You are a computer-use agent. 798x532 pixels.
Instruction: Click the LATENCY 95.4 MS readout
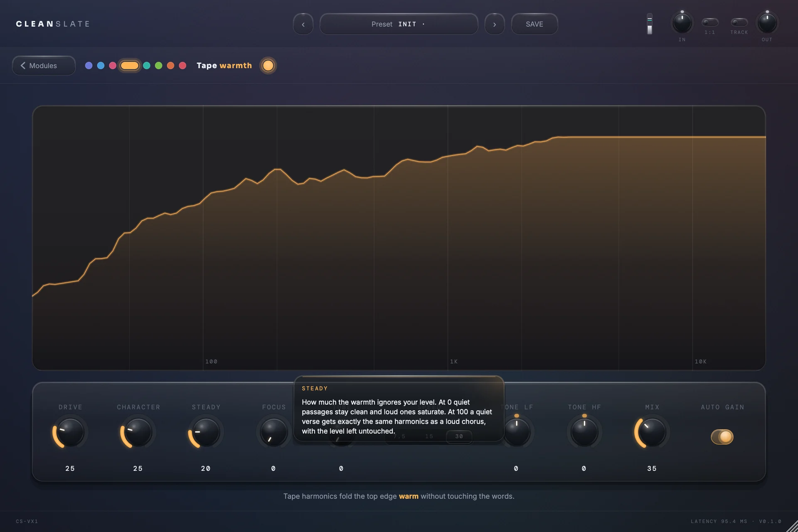click(719, 522)
